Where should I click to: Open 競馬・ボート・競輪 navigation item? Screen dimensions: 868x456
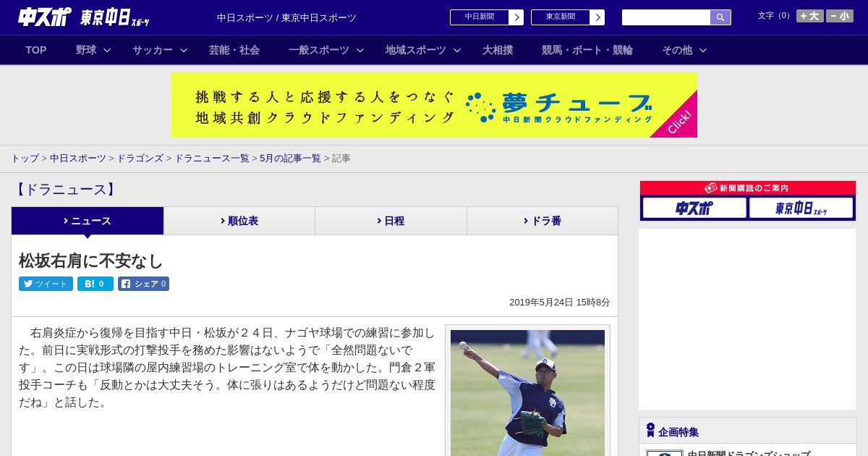587,50
